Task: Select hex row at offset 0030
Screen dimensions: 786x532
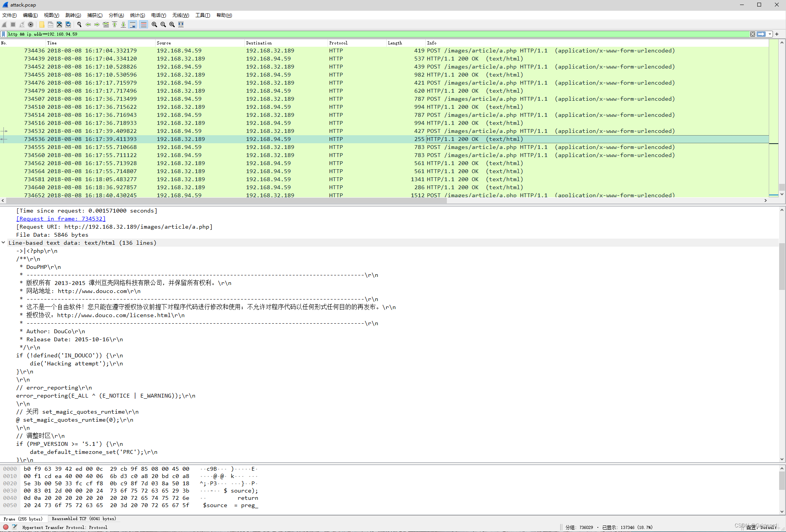Action: [x=130, y=491]
